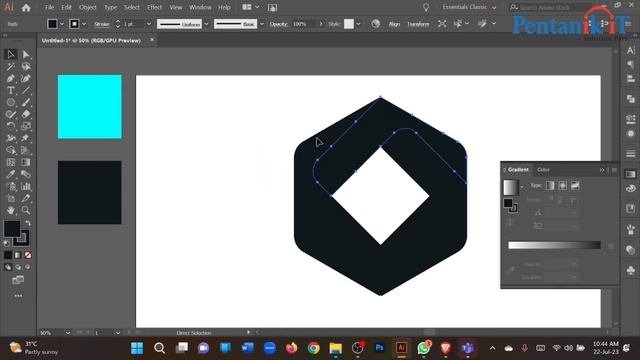Collapse the Gradient panel double arrows
The width and height of the screenshot is (640, 360).
(x=602, y=170)
